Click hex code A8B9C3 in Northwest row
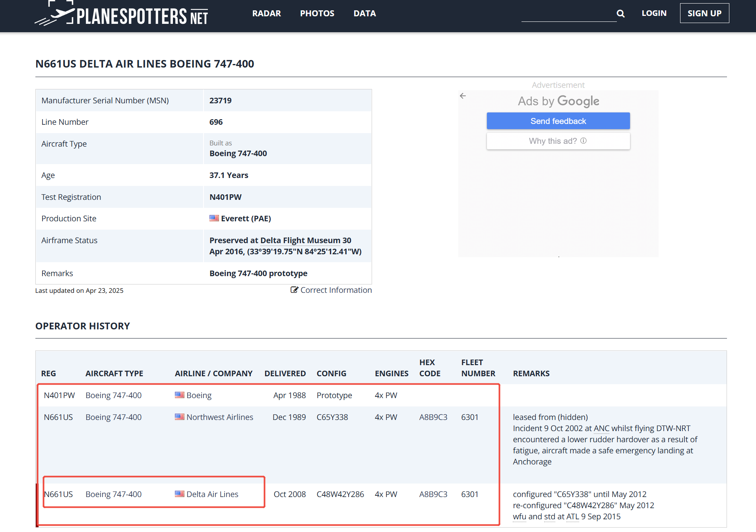This screenshot has width=756, height=532. pyautogui.click(x=433, y=417)
